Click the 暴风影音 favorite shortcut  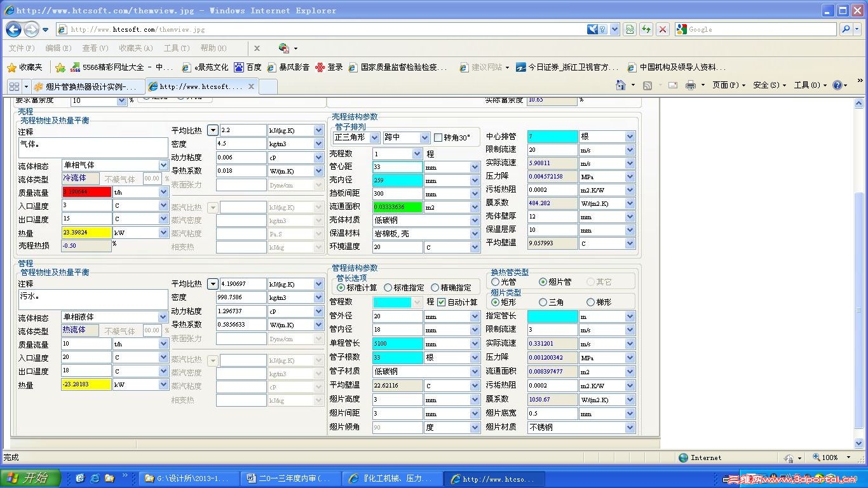coord(288,67)
